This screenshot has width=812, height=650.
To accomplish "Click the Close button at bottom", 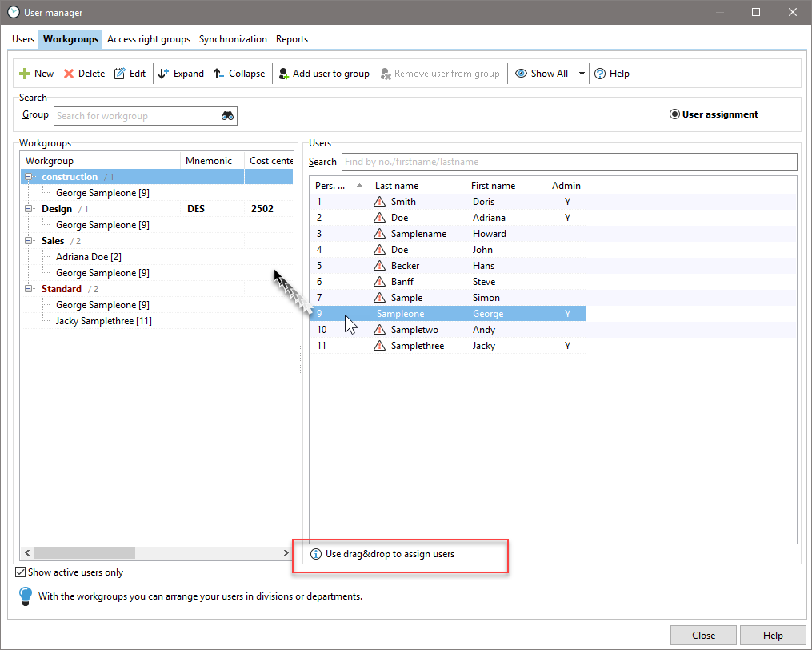I will (x=703, y=636).
